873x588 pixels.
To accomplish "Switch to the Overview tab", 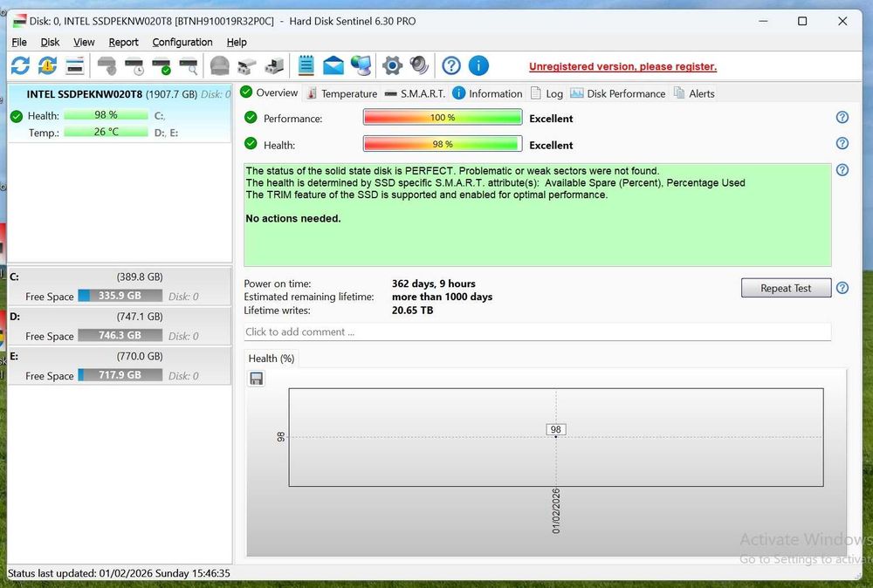I will 270,92.
